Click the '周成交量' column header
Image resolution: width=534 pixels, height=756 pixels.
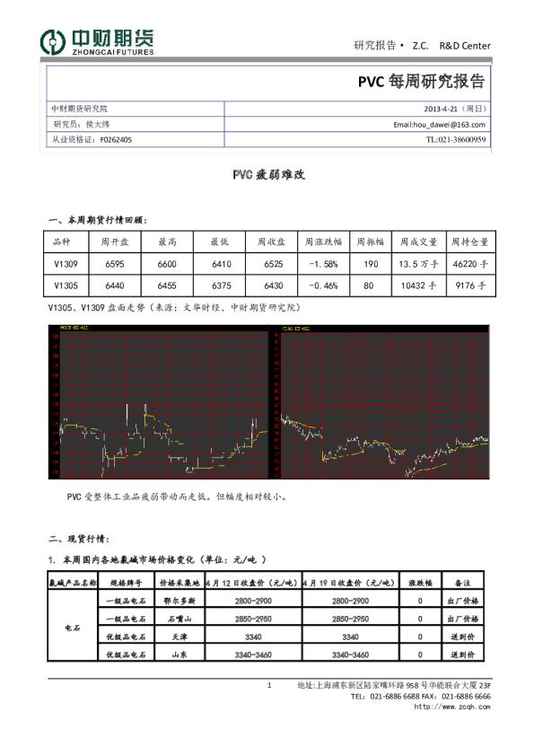coord(418,242)
